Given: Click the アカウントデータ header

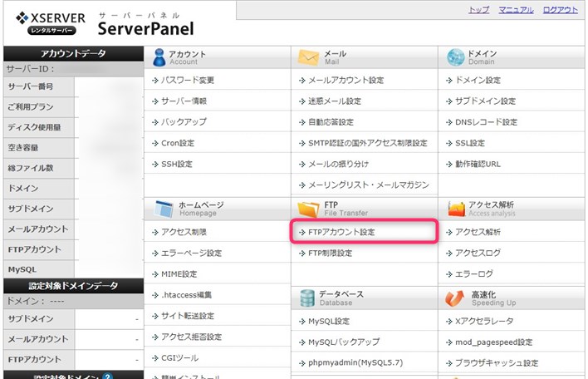Looking at the screenshot, I should point(73,54).
